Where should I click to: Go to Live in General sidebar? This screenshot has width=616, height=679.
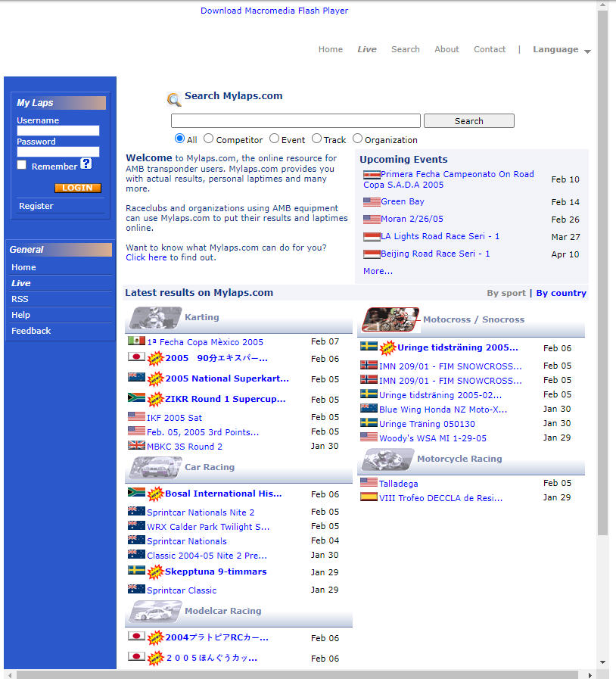pyautogui.click(x=21, y=283)
